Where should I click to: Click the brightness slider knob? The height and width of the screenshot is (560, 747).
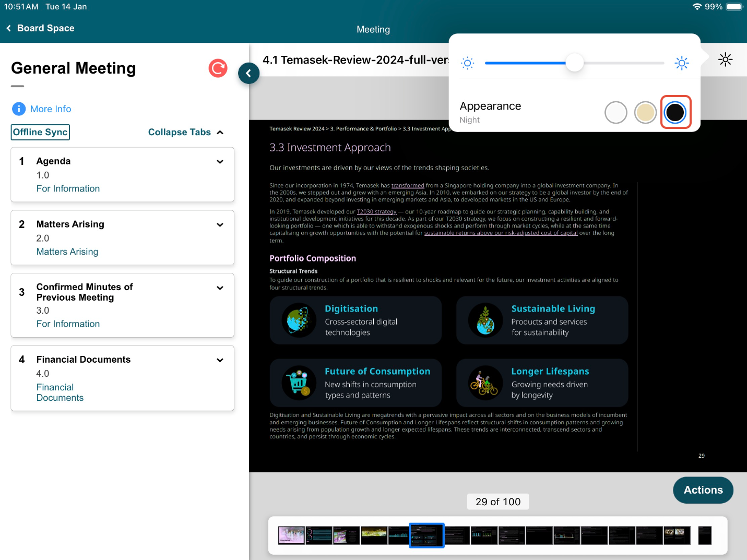point(575,63)
